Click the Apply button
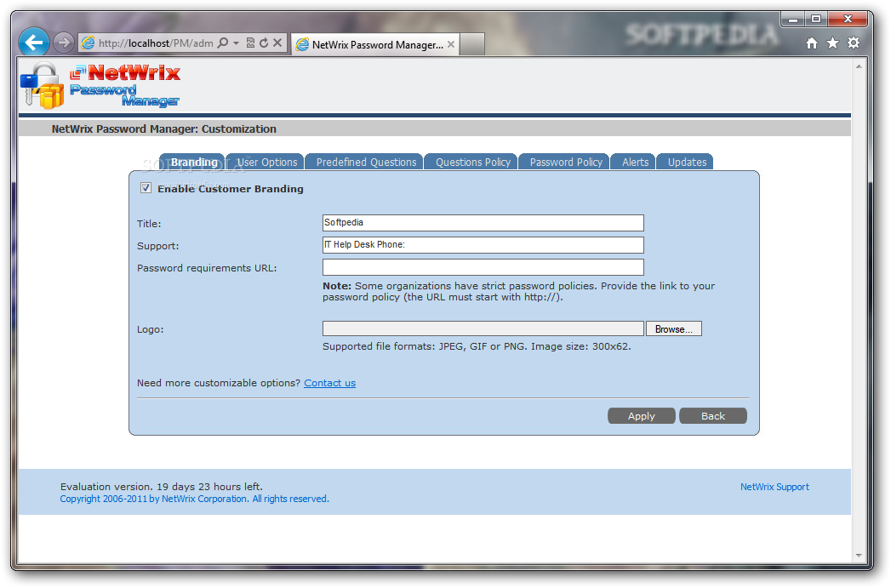Viewport: 891px width, 588px height. coord(642,416)
